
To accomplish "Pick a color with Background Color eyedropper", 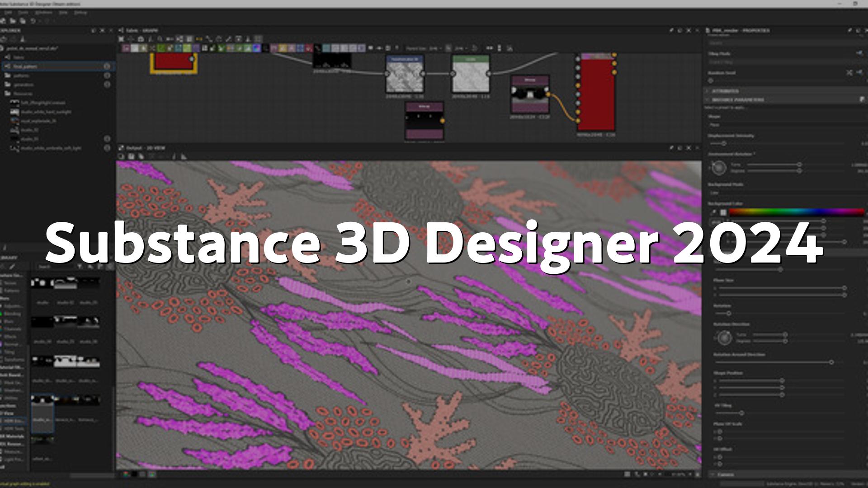I will (714, 212).
